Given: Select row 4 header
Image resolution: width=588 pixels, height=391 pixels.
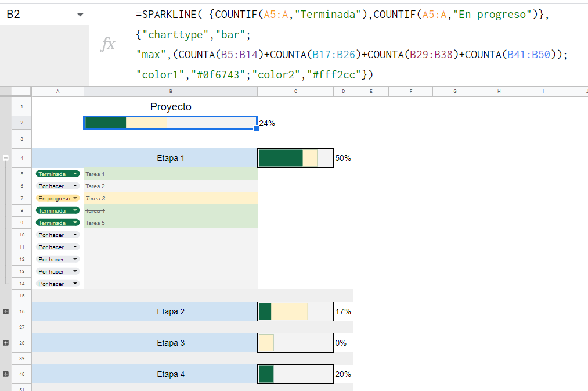Looking at the screenshot, I should 21,158.
